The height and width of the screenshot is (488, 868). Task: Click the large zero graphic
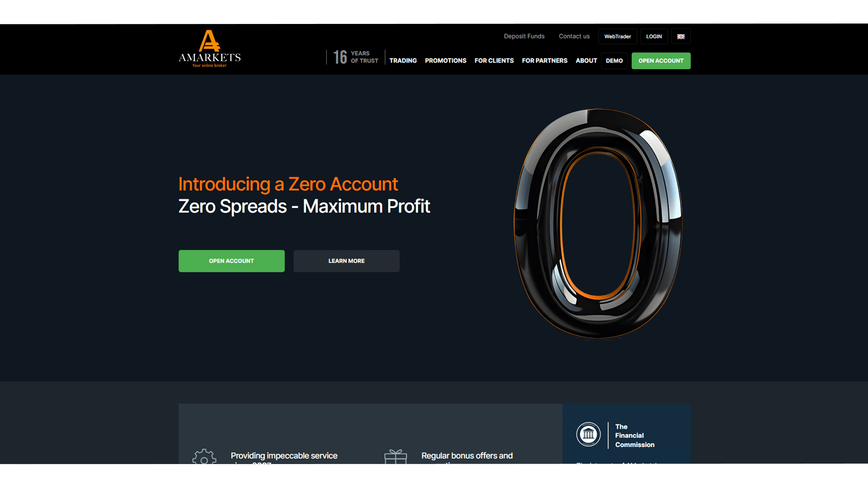coord(598,224)
